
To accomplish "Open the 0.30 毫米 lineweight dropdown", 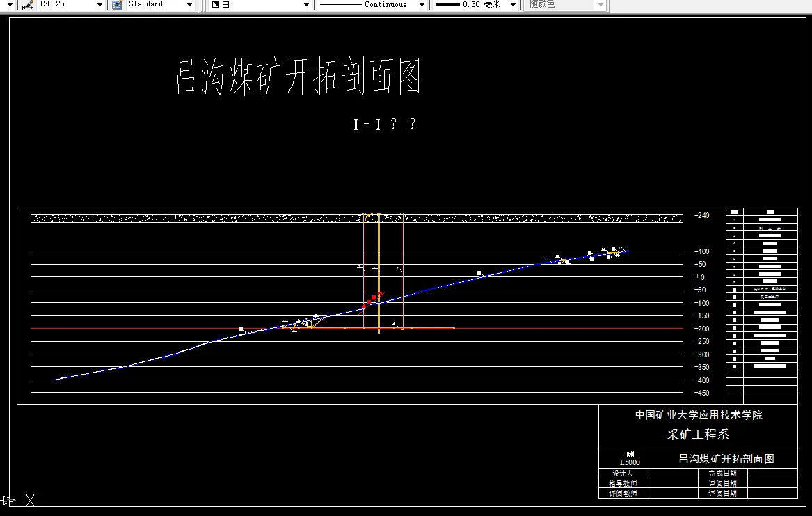I will tap(513, 5).
